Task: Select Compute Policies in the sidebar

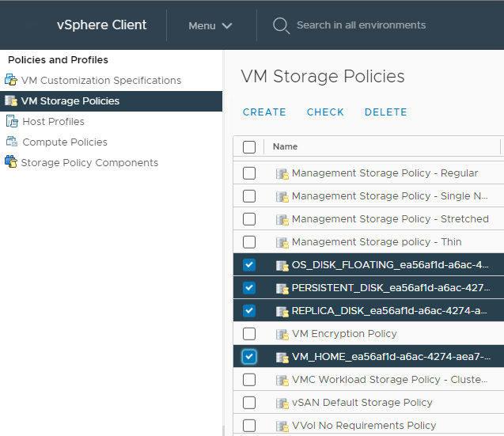Action: click(x=65, y=142)
